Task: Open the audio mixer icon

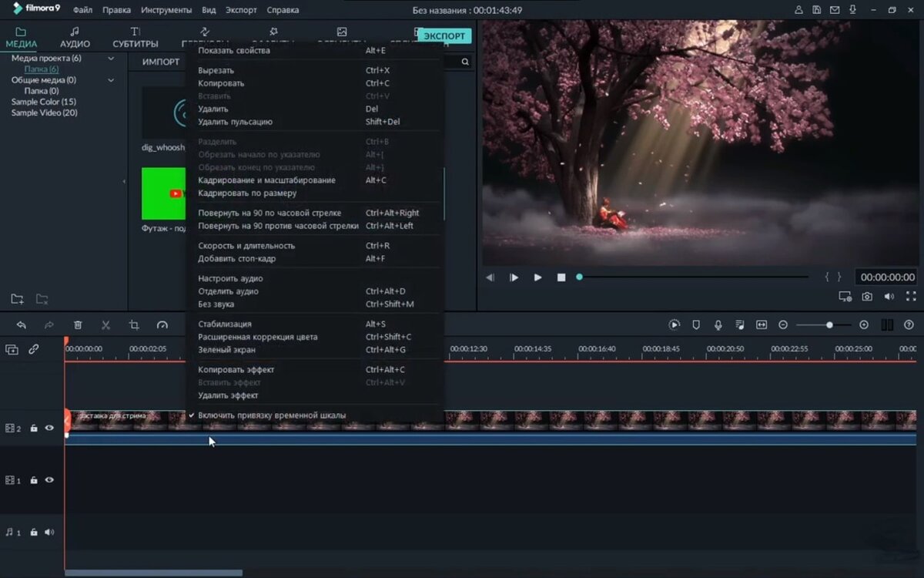Action: tap(740, 325)
